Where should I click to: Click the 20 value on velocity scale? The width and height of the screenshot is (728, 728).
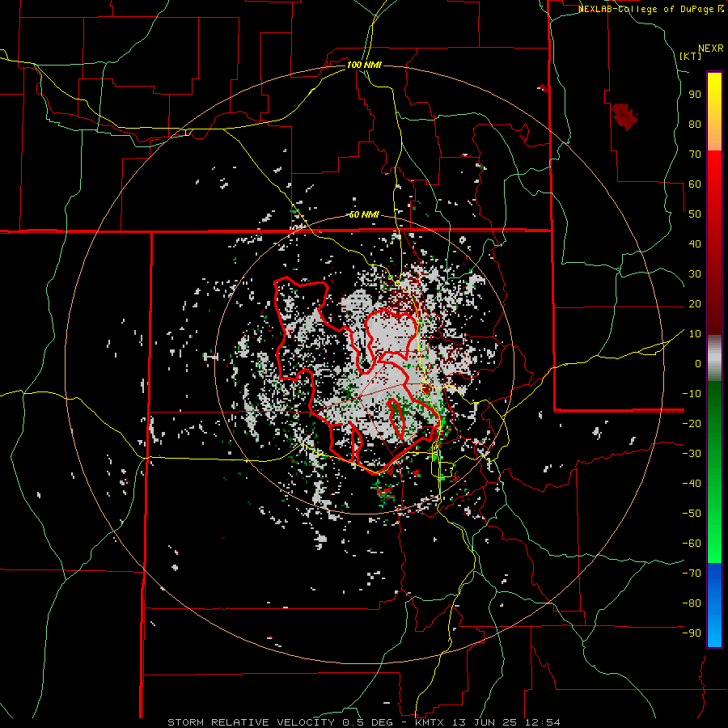pyautogui.click(x=695, y=303)
